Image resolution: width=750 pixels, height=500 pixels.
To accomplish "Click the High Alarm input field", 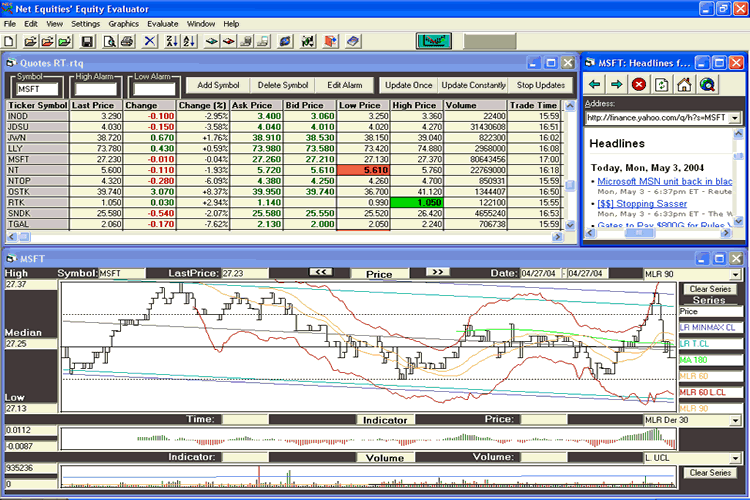I will (x=96, y=89).
